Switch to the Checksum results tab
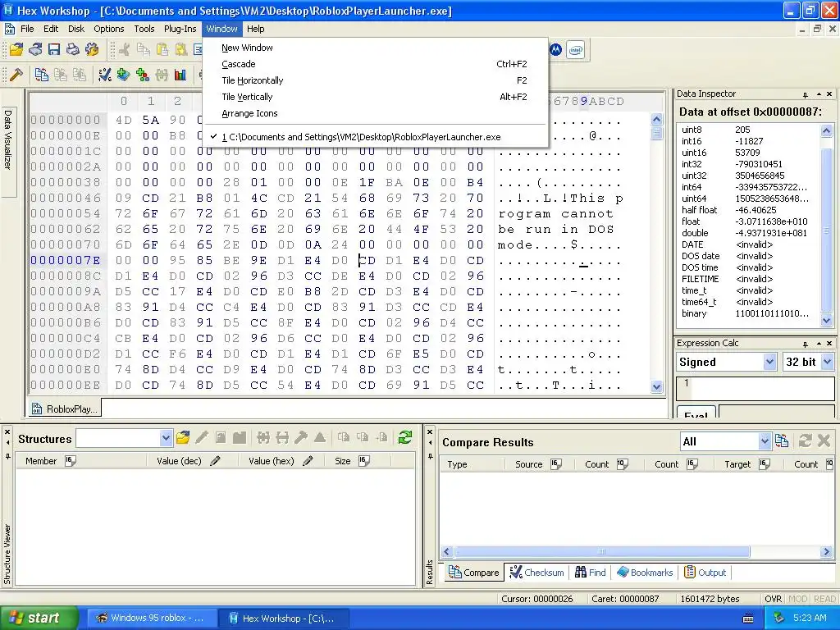The image size is (840, 630). click(x=536, y=572)
